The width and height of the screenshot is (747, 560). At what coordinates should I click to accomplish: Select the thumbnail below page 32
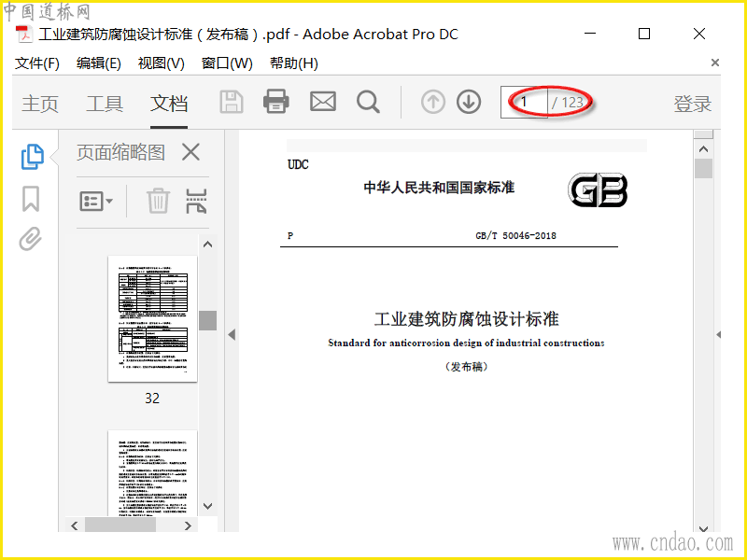(x=152, y=473)
